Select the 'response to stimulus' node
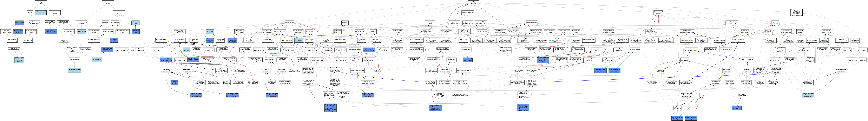Screen dimensions: 868x121 click(775, 23)
